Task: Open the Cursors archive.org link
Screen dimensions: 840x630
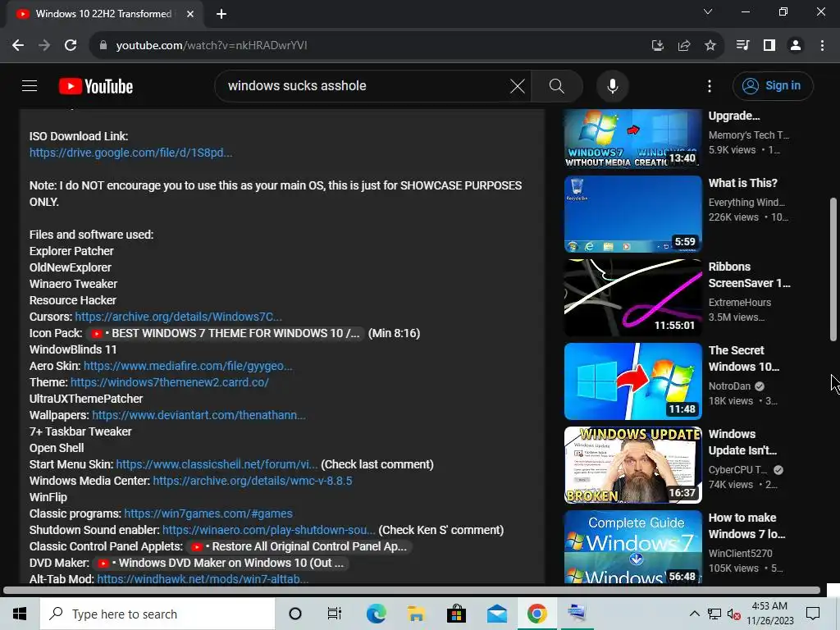Action: point(178,317)
